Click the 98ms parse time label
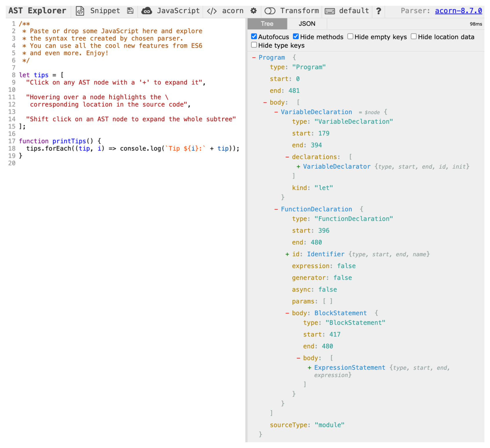This screenshot has height=448, width=490. (476, 24)
